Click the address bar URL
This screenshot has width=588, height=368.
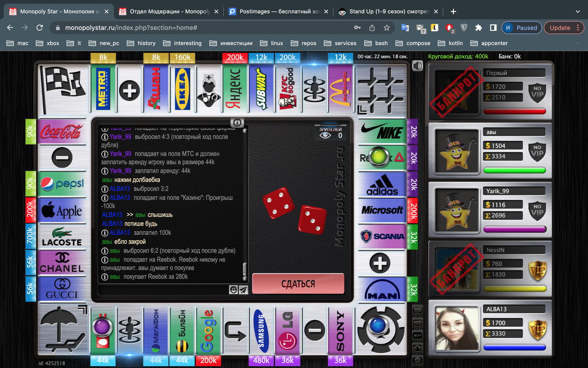[131, 28]
